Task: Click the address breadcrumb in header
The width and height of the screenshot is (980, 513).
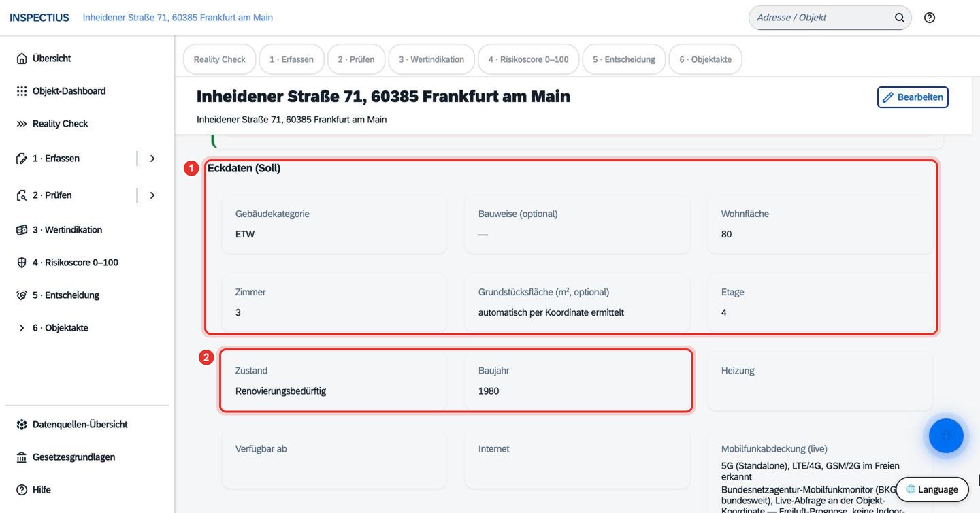Action: click(x=178, y=18)
